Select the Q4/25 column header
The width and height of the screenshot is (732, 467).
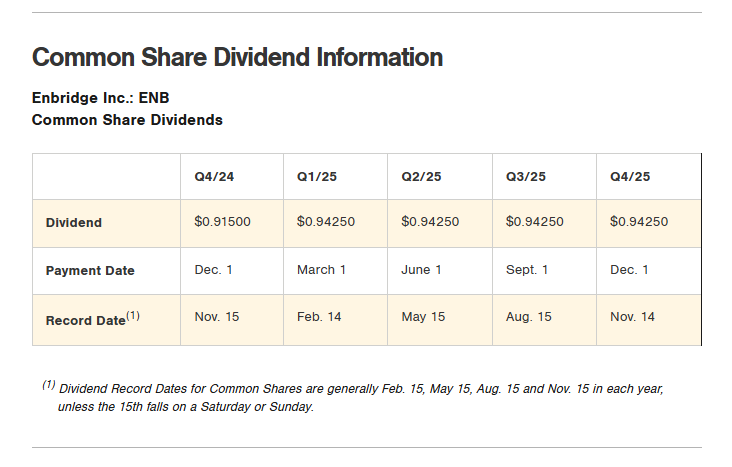(630, 177)
